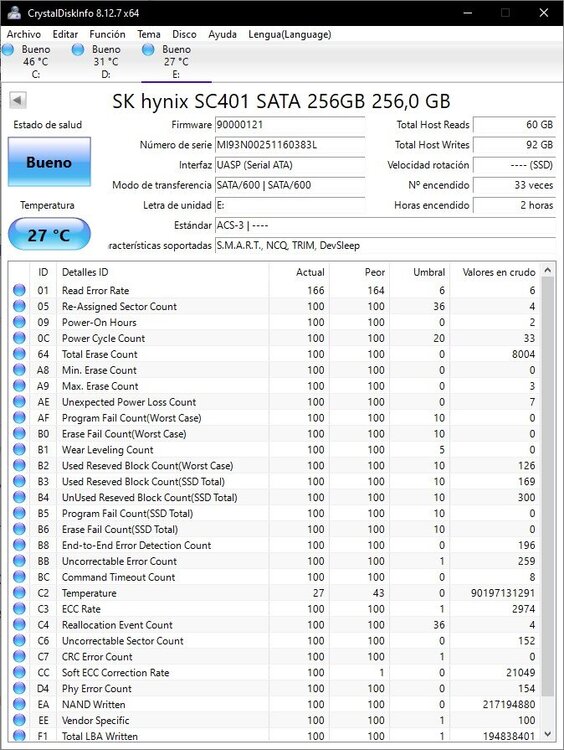
Task: Click status orb for Command Timeout Count
Action: (20, 577)
